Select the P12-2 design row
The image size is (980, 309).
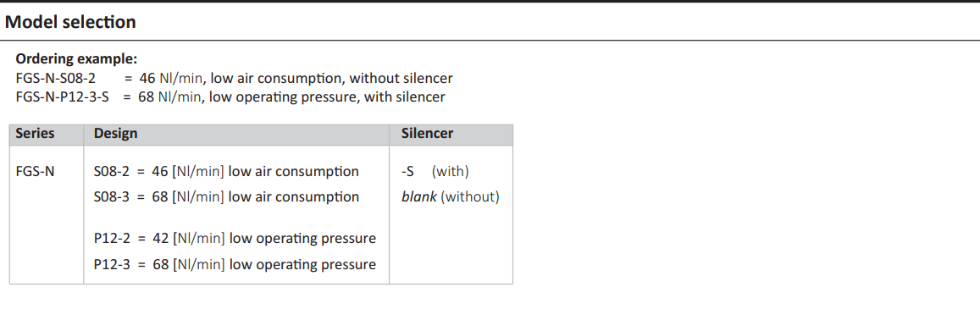(x=235, y=239)
